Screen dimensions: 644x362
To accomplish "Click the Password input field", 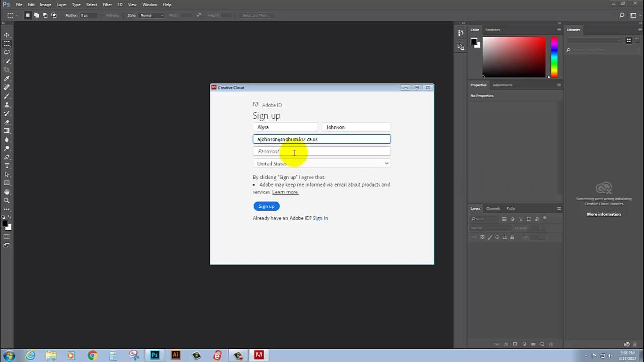I will click(321, 151).
